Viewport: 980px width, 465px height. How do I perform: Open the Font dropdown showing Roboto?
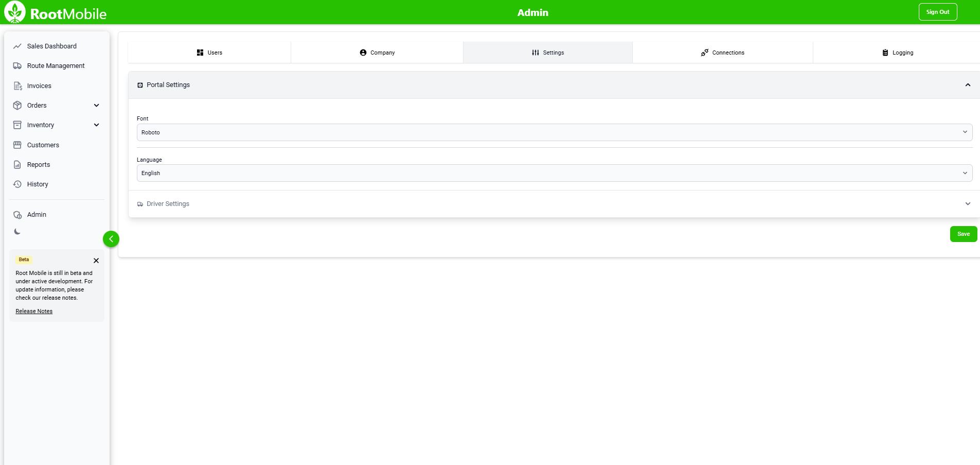click(x=555, y=132)
